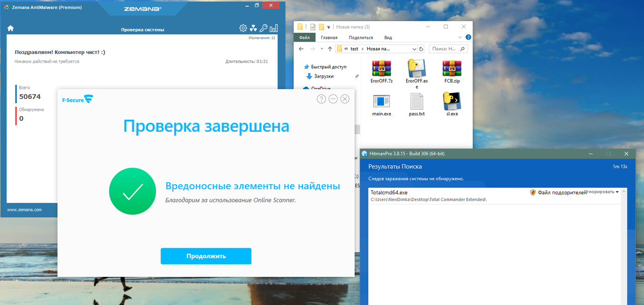Click the Всего 50674 counter in Zemana
Viewport: 644px width, 305px height.
click(30, 93)
